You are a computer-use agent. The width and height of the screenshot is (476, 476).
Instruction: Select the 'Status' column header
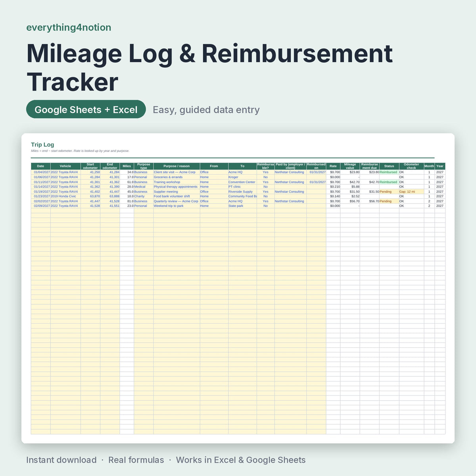[389, 166]
